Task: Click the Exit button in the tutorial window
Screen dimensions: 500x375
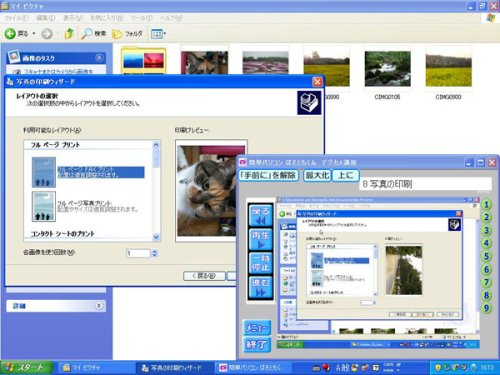Action: tap(256, 345)
